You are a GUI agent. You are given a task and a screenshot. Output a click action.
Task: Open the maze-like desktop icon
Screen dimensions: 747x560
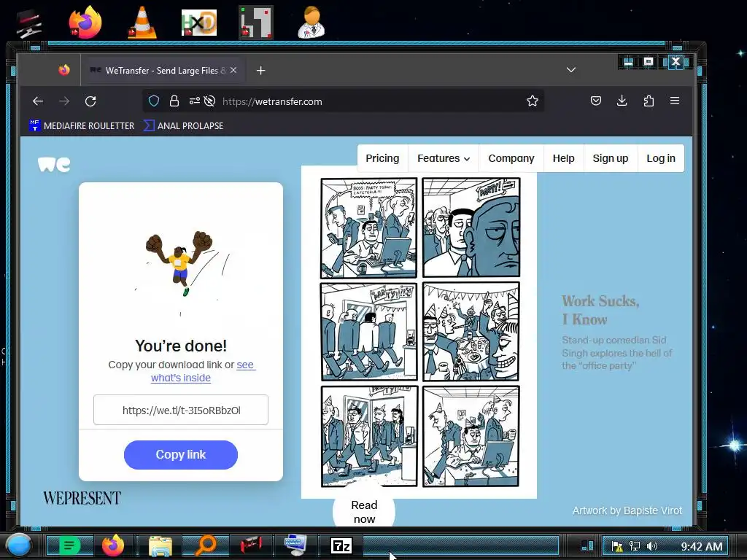pos(256,22)
